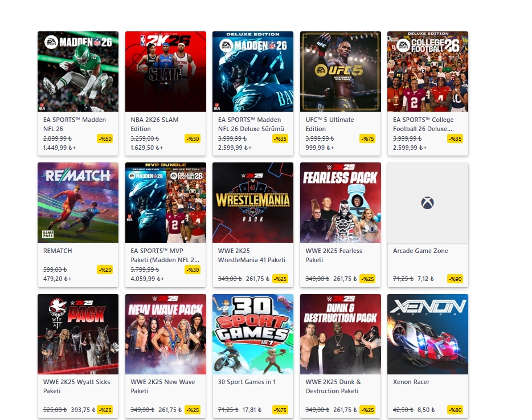The height and width of the screenshot is (420, 532).
Task: Select NBA 2K26 SLAM Edition cover
Action: [166, 72]
